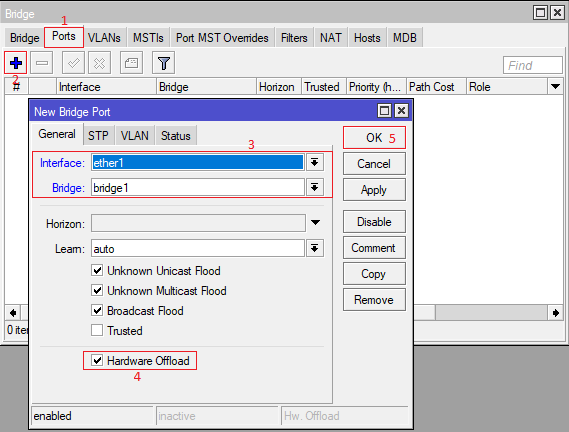
Task: Open Port MST Overrides tab
Action: (222, 38)
